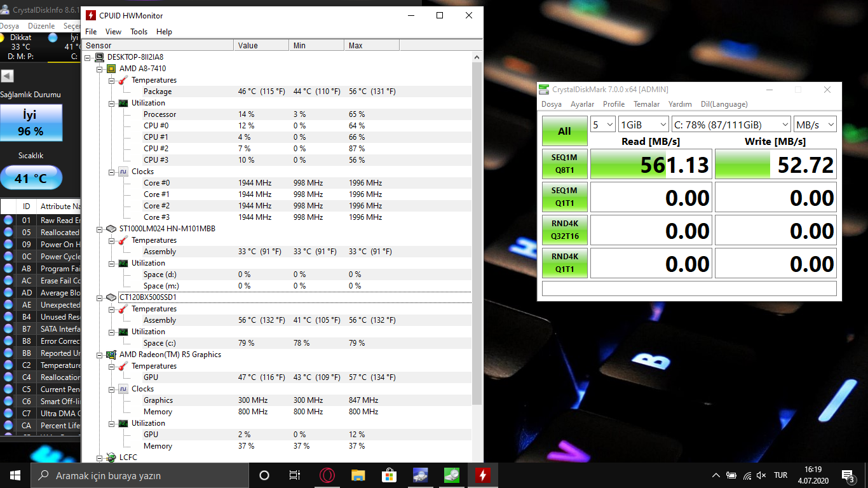Click the battery icon beside LCFC

[111, 457]
